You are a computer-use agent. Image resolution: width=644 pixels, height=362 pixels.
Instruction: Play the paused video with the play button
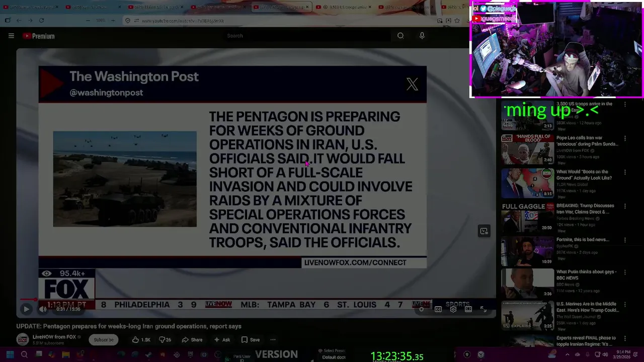tap(26, 309)
